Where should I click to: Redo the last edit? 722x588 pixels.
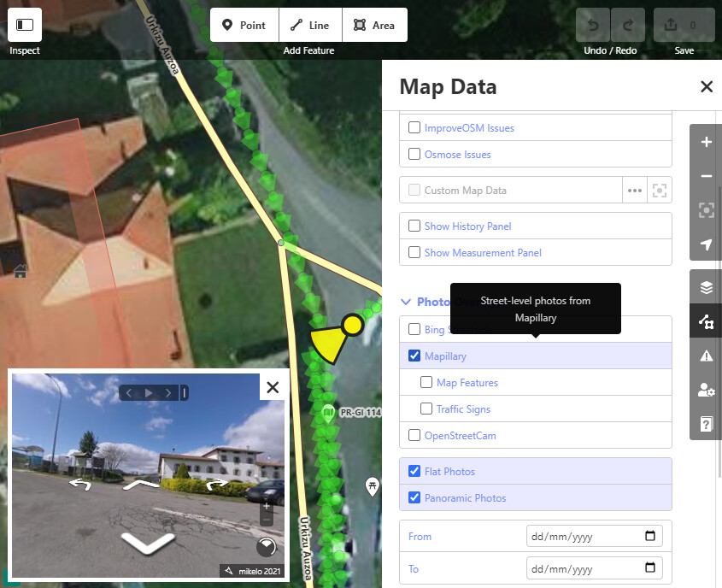coord(627,25)
